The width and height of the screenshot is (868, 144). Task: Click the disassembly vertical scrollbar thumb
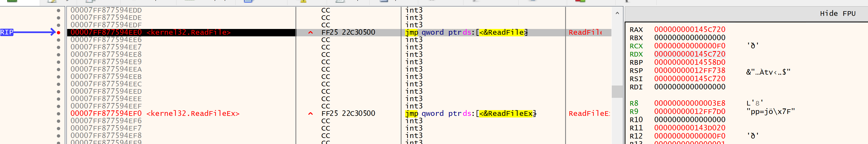pos(617,92)
